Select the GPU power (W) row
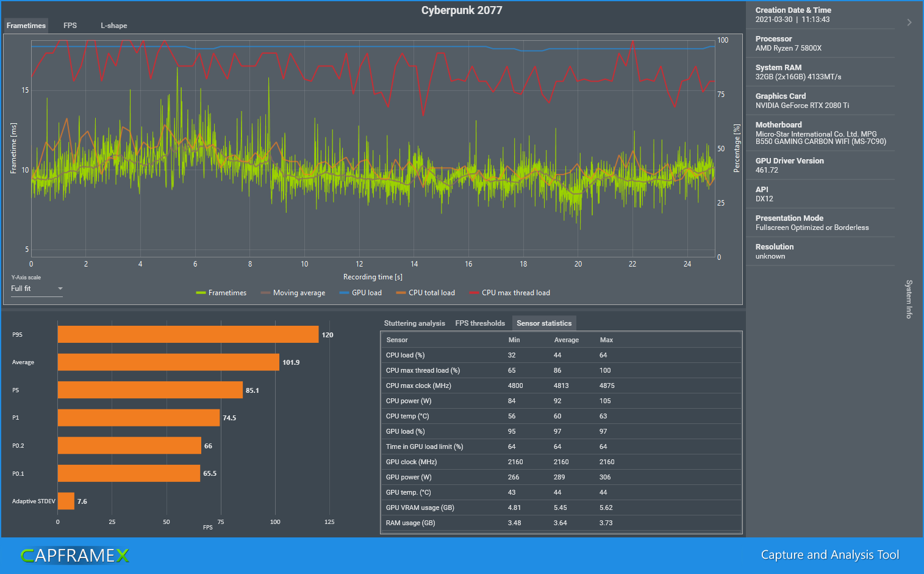 (x=561, y=477)
